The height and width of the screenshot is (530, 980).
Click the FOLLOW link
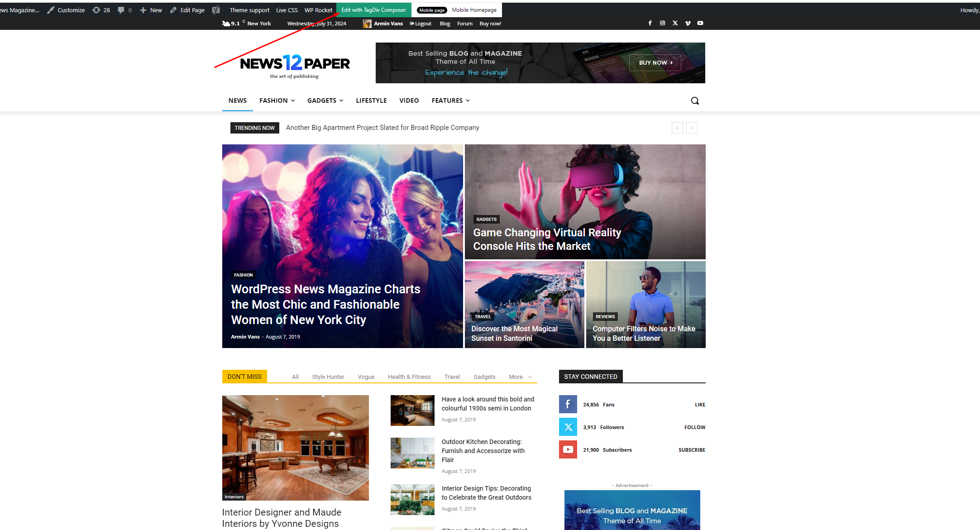pyautogui.click(x=695, y=427)
